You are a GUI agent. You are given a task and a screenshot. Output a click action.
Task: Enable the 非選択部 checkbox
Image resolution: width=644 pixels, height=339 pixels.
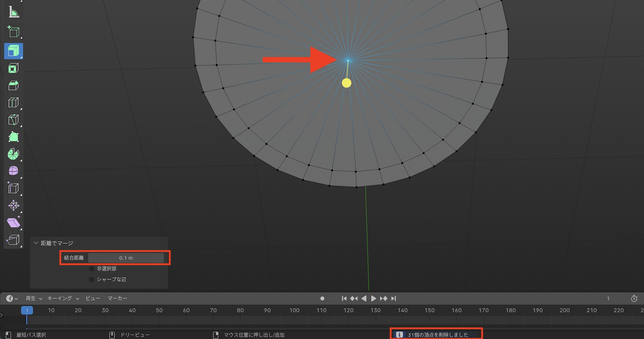[92, 268]
